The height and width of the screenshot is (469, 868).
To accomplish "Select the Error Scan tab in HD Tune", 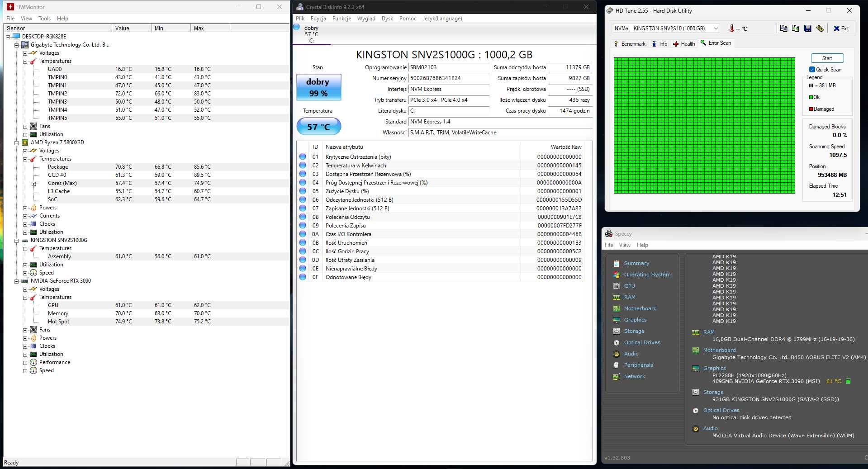I will [716, 43].
